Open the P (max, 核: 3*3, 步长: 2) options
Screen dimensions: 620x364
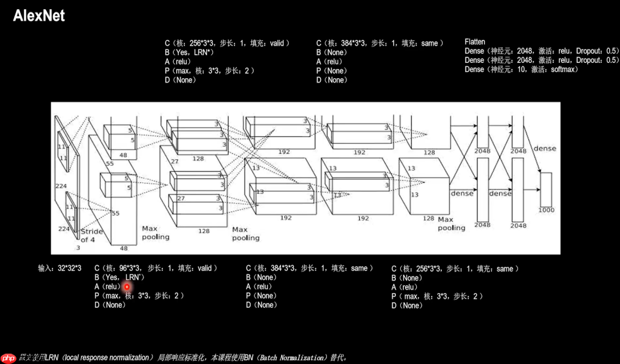(x=139, y=296)
